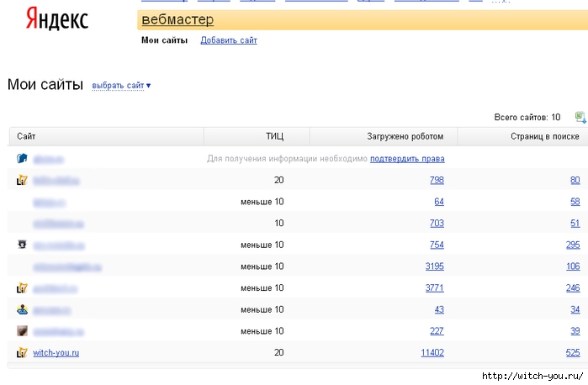
Task: Click the 'вебмастер' header link
Action: (x=177, y=19)
